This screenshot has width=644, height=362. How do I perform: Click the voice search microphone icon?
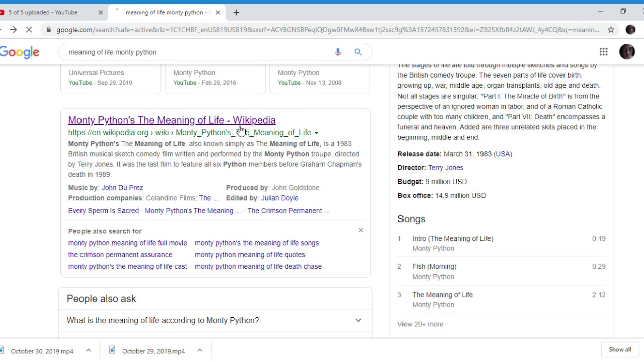[x=338, y=52]
